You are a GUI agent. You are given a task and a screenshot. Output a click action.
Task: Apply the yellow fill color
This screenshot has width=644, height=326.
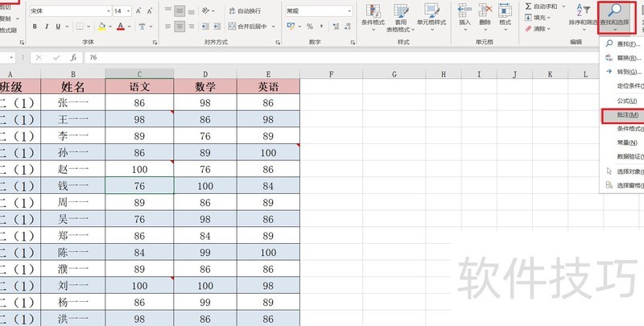[x=101, y=27]
